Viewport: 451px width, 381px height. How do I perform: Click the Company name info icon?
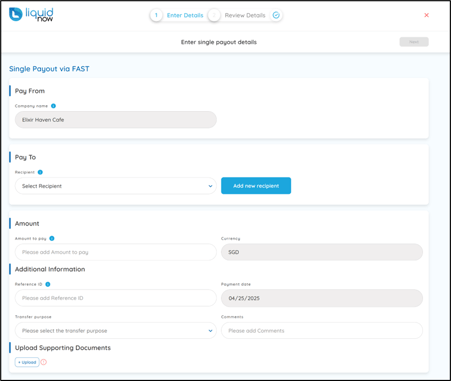(53, 106)
